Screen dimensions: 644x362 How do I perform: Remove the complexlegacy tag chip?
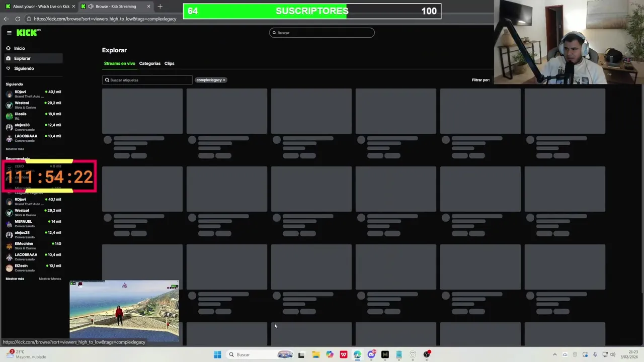pyautogui.click(x=224, y=80)
